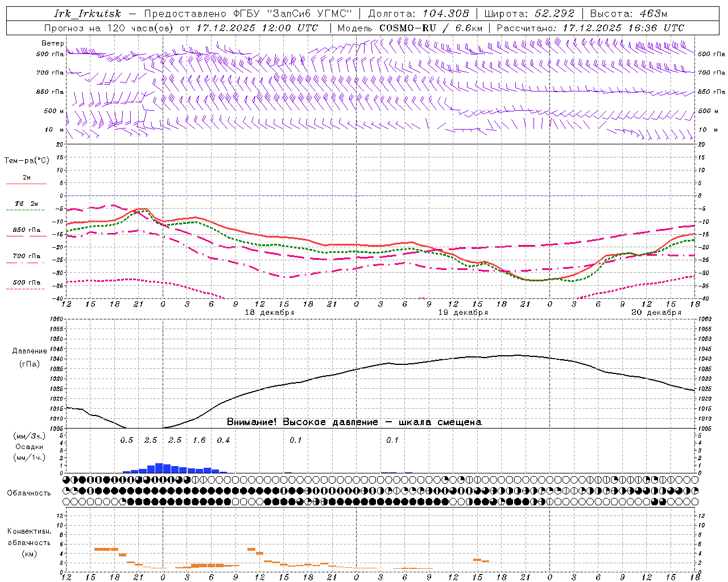Select the warning "Внимание! Высокое давление" text
This screenshot has height=582, width=728.
pyautogui.click(x=303, y=422)
